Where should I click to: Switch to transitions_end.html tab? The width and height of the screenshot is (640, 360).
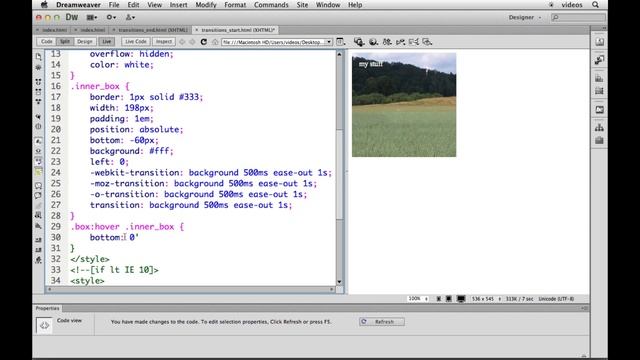pyautogui.click(x=153, y=30)
